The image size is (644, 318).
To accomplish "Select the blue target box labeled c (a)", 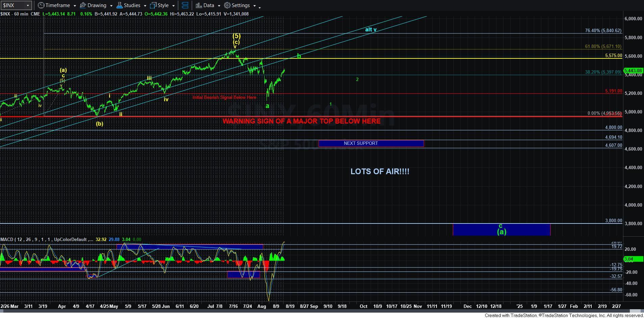I will [501, 229].
